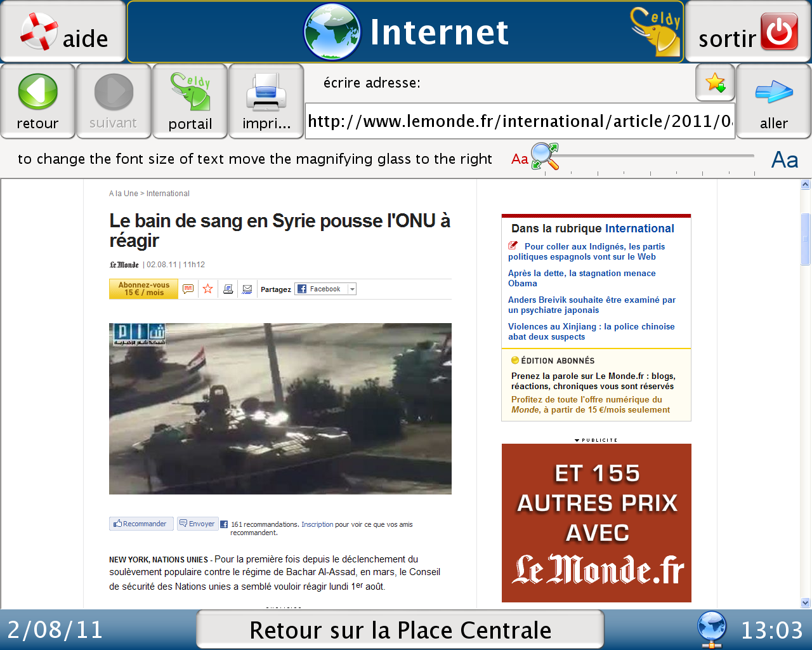Click the article's envelope email icon
The width and height of the screenshot is (812, 650).
pos(247,289)
